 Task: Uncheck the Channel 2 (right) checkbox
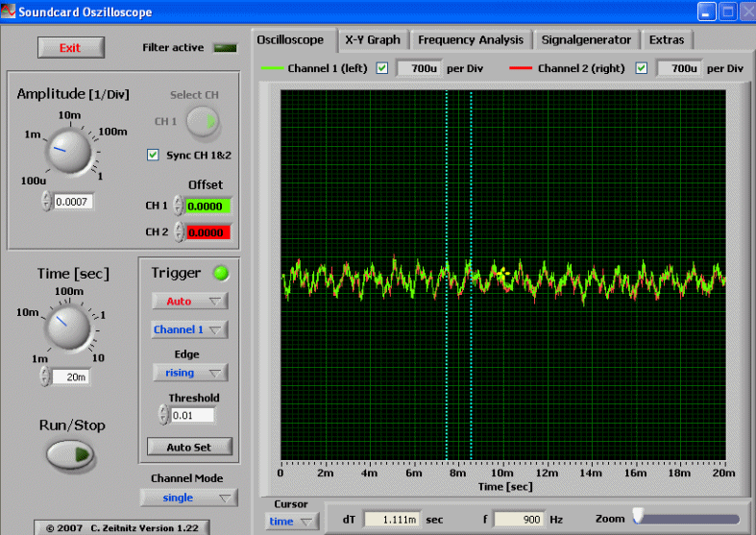642,68
